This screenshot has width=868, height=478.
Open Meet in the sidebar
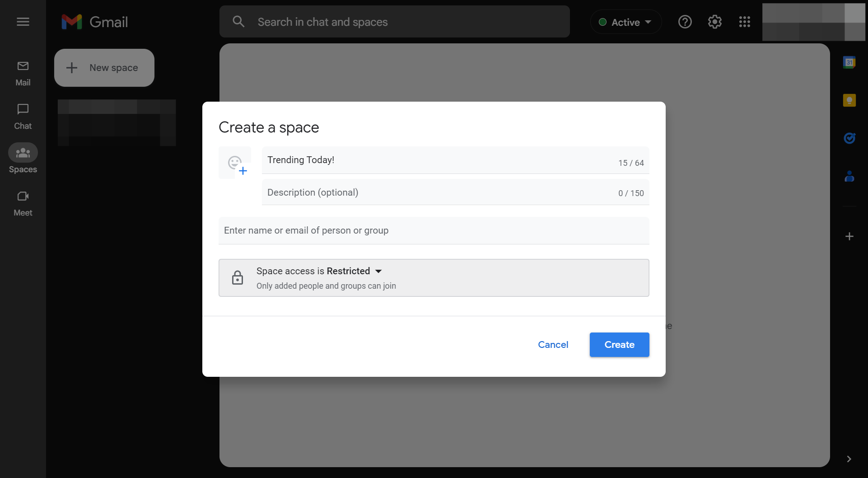[x=23, y=204]
